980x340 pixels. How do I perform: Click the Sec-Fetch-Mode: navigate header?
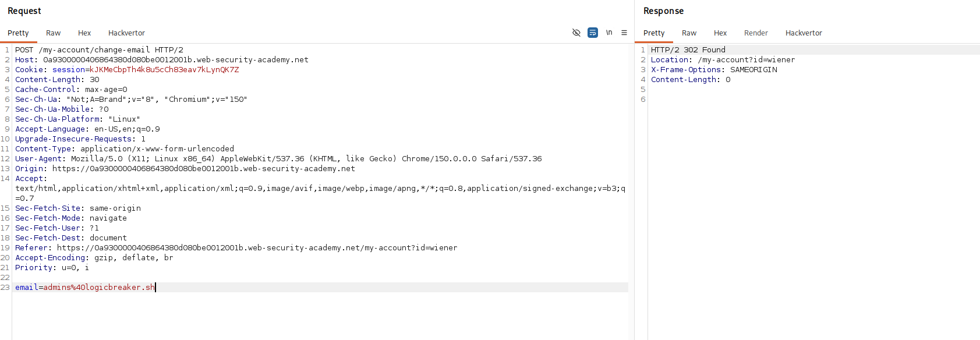71,218
